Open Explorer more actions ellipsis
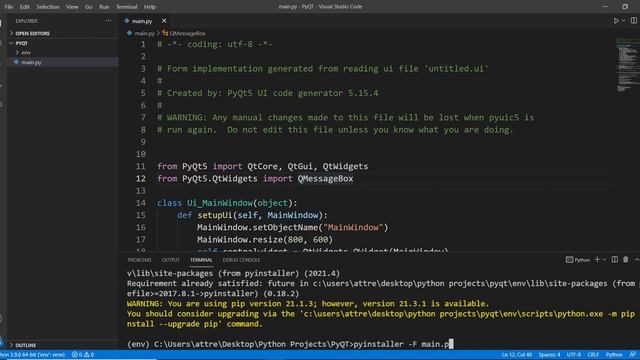Image resolution: width=640 pixels, height=360 pixels. click(108, 21)
